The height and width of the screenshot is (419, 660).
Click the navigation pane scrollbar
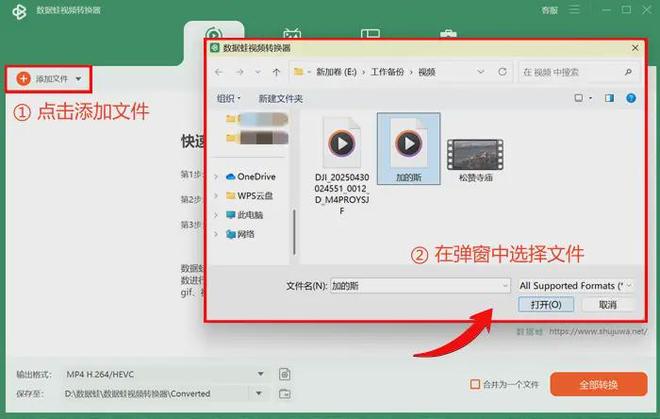pyautogui.click(x=294, y=232)
